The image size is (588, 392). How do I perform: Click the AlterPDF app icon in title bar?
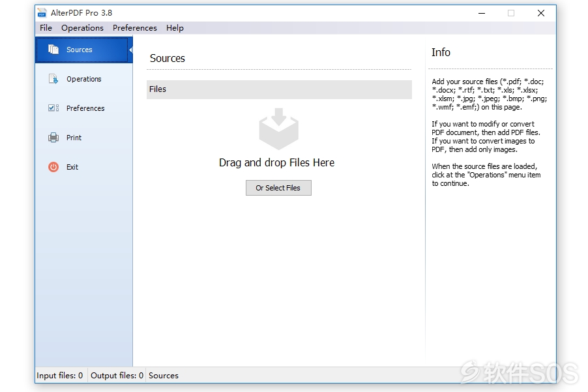pyautogui.click(x=42, y=13)
